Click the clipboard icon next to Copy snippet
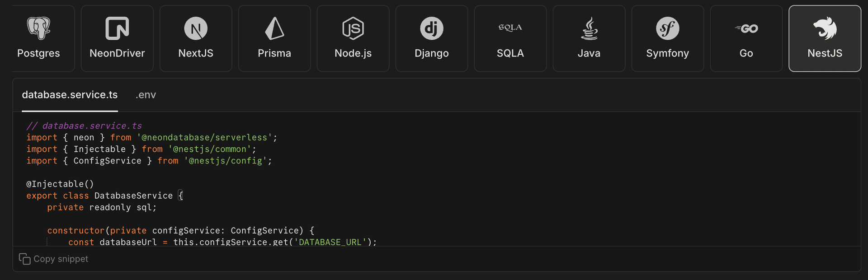 click(24, 259)
